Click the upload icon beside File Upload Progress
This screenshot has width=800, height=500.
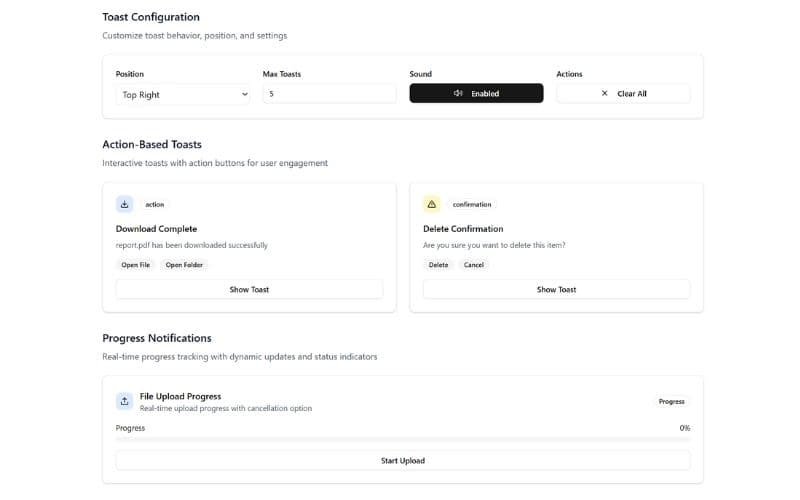tap(125, 401)
